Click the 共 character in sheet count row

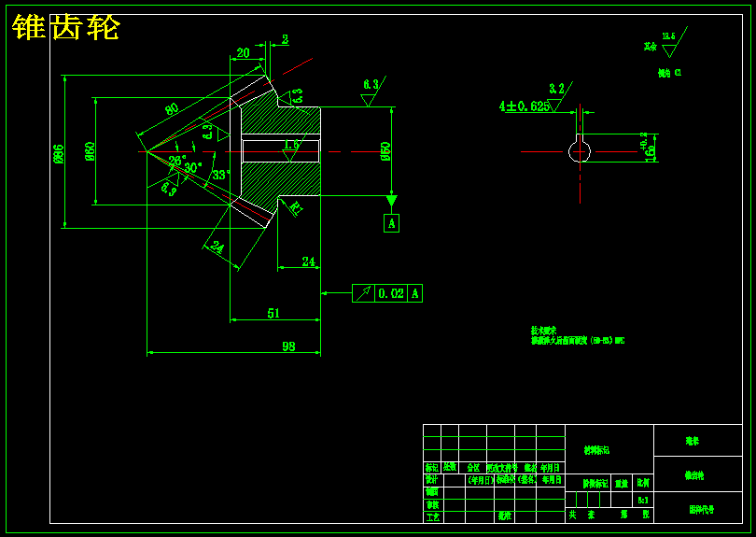coord(572,516)
